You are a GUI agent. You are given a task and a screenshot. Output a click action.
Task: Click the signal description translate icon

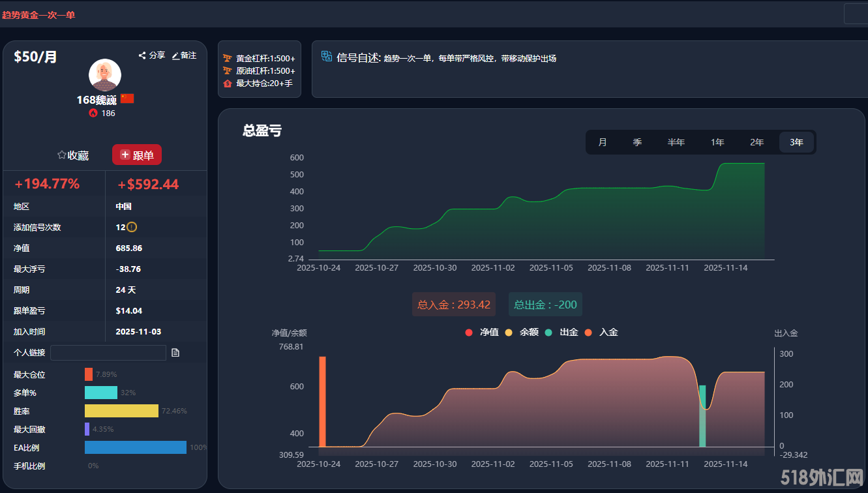coord(327,57)
